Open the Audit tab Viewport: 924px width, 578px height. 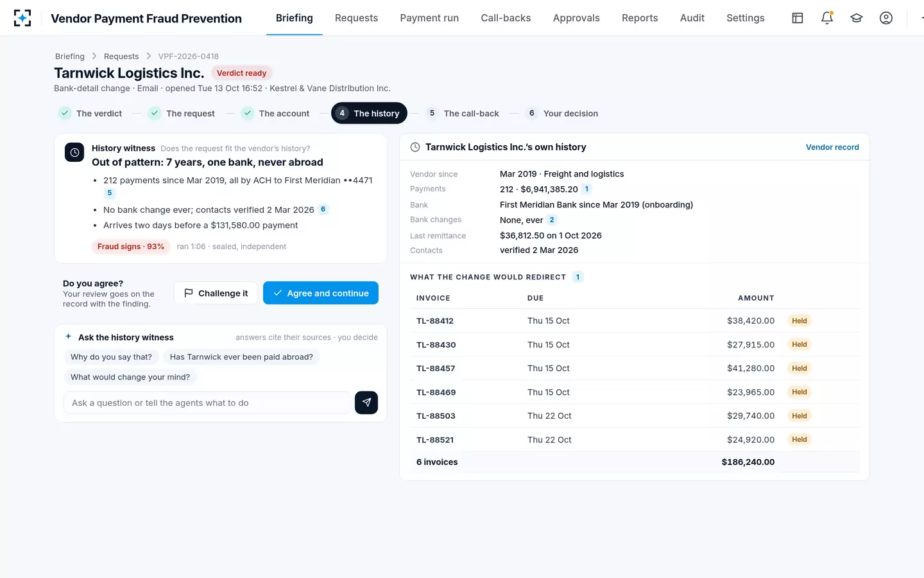692,18
